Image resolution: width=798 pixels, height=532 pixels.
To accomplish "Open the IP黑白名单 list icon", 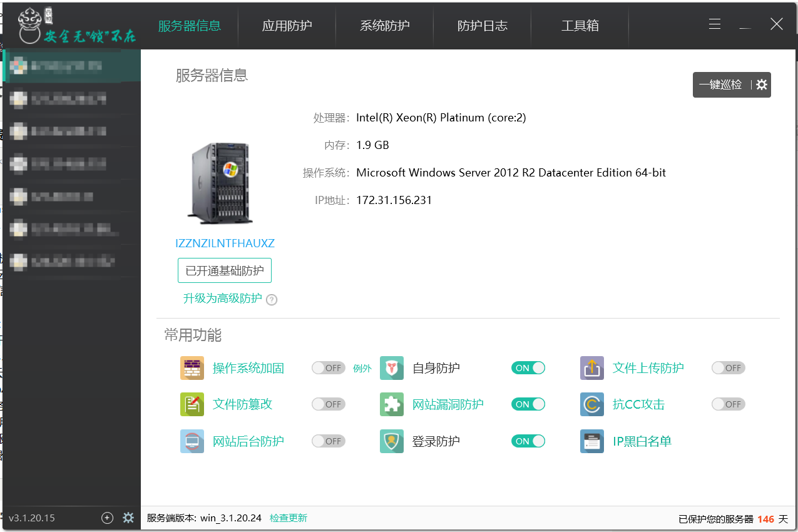I will click(x=592, y=441).
